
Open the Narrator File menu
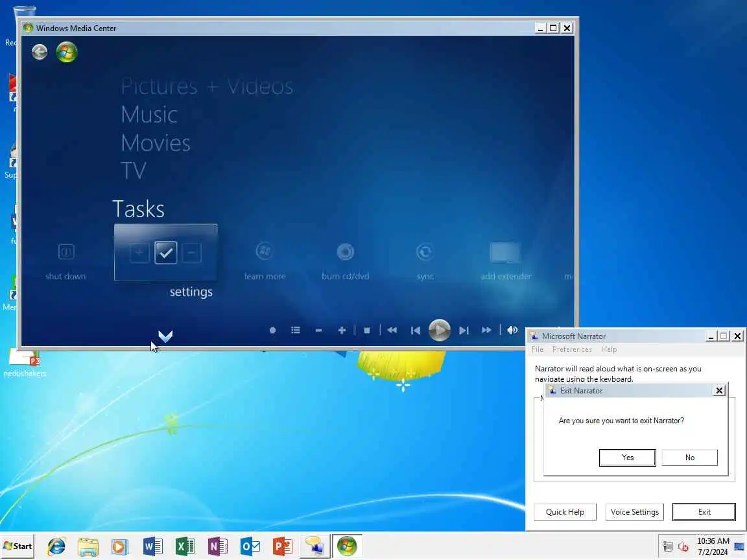click(x=538, y=349)
